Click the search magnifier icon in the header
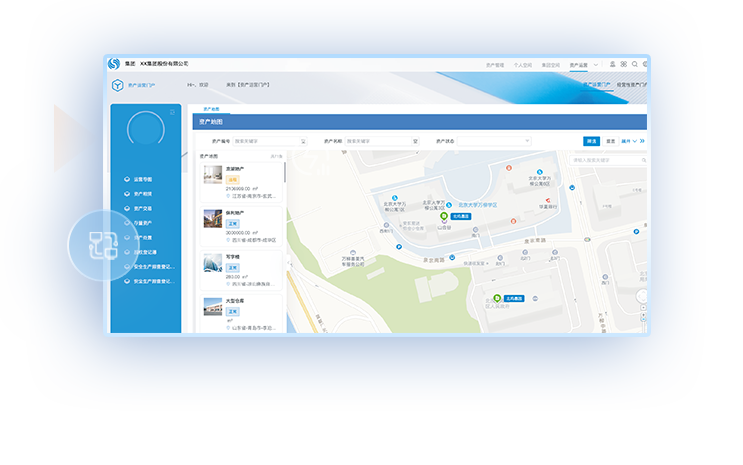 pos(636,64)
